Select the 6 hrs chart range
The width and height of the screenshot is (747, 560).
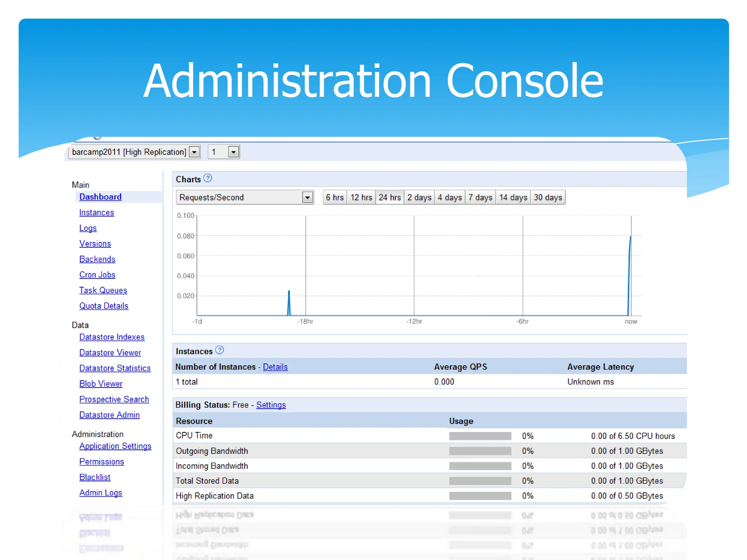pyautogui.click(x=334, y=197)
